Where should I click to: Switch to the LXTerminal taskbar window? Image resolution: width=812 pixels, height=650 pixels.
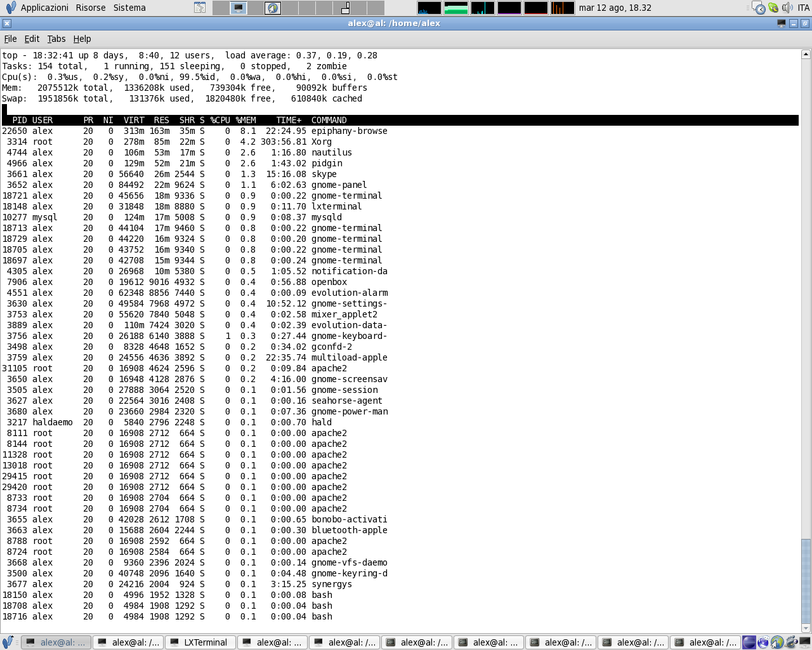coord(200,642)
